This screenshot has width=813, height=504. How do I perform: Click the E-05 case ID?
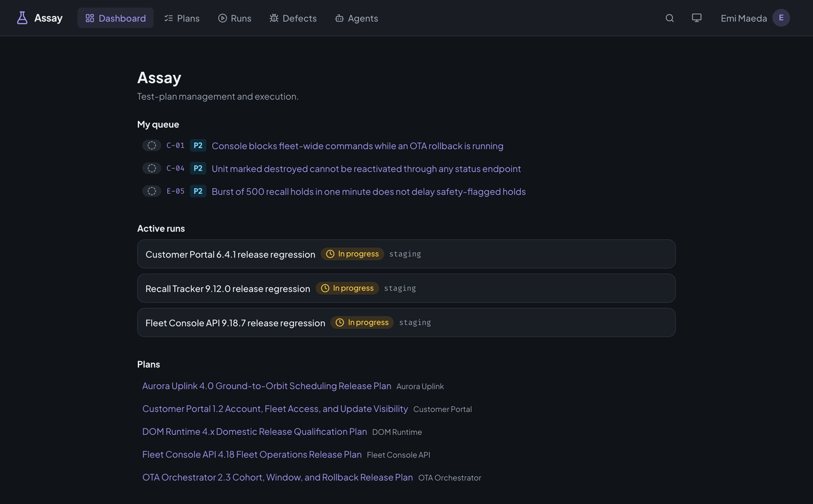[x=175, y=191]
